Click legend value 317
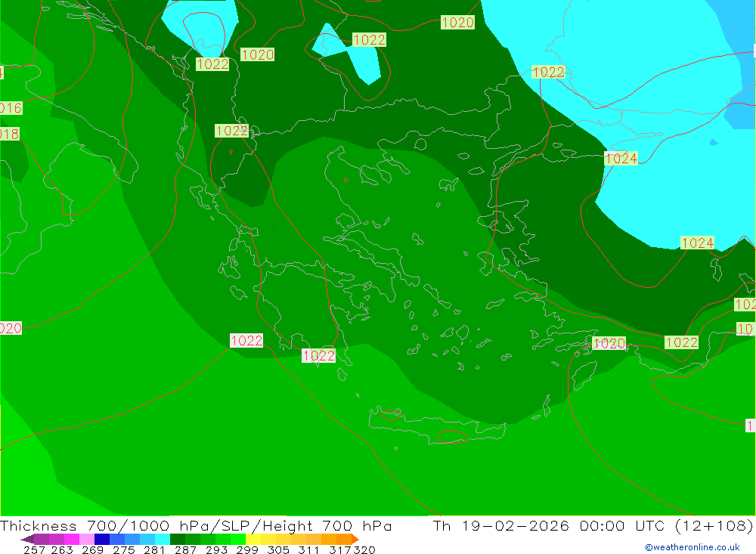The height and width of the screenshot is (554, 756). click(x=339, y=549)
